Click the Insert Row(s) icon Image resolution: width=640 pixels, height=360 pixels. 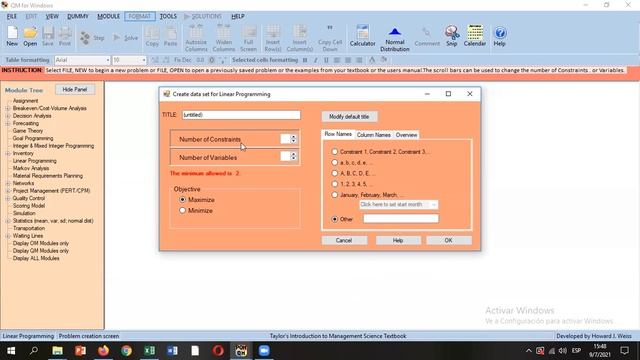coord(273,38)
